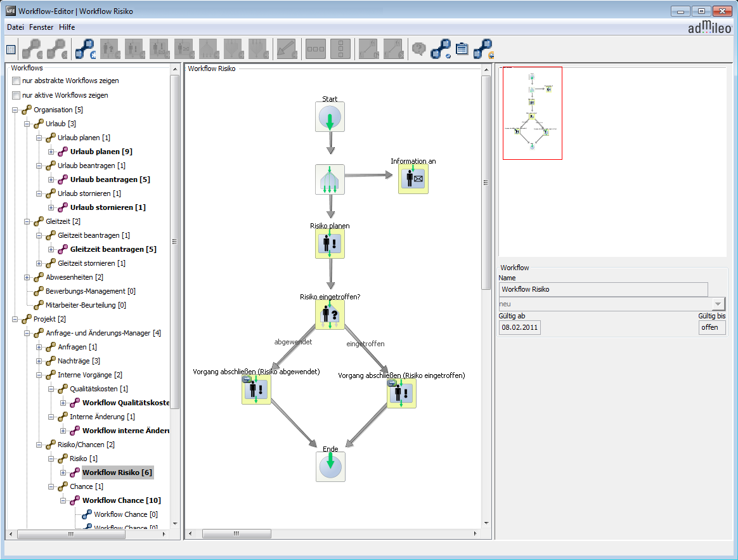Viewport: 738px width, 560px height.
Task: Select the Information an mail node
Action: coord(413,179)
